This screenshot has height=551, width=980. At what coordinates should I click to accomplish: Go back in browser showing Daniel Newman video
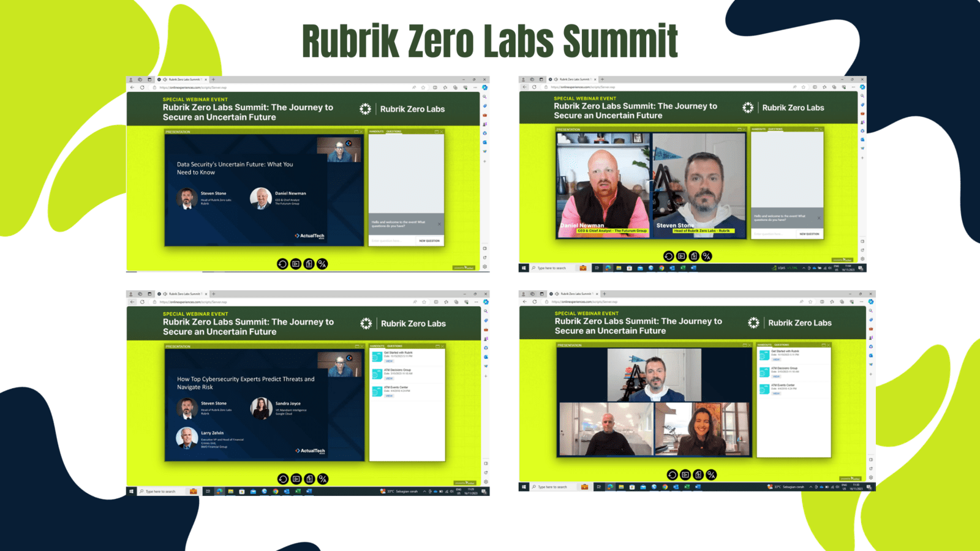point(524,87)
